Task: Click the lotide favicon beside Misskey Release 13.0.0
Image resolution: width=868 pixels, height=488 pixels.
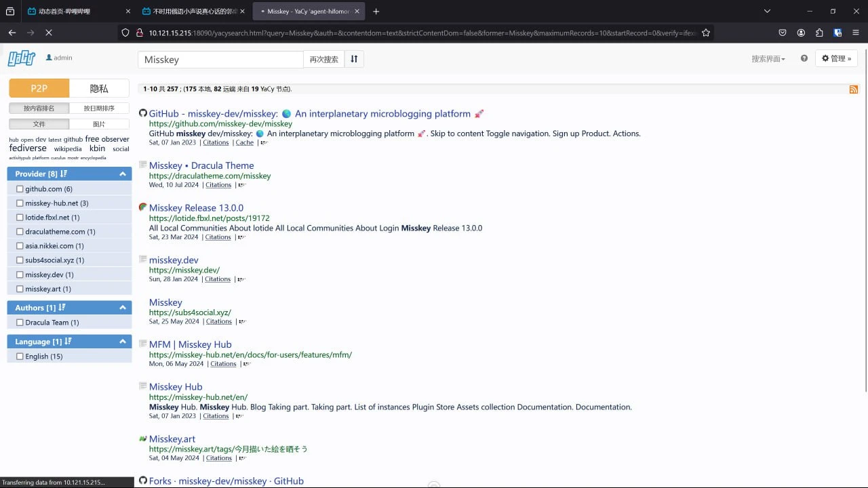Action: click(x=143, y=207)
